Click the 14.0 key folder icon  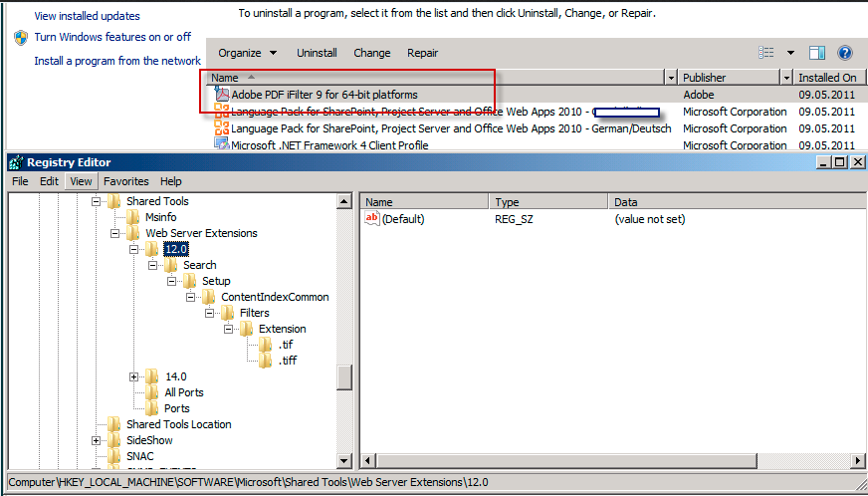[151, 376]
